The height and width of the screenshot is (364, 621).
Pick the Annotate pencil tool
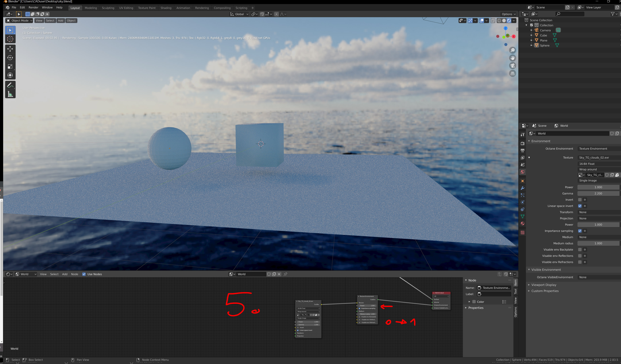click(x=10, y=85)
